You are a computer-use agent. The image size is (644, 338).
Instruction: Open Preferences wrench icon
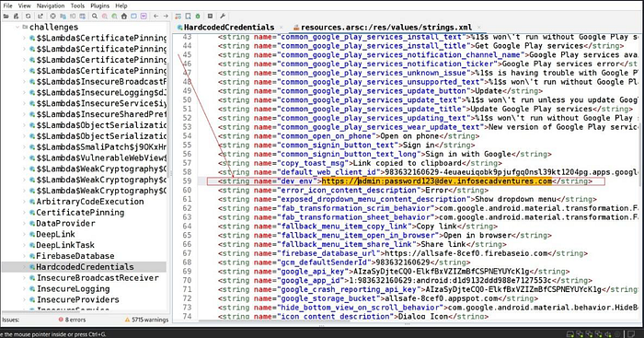click(x=223, y=16)
